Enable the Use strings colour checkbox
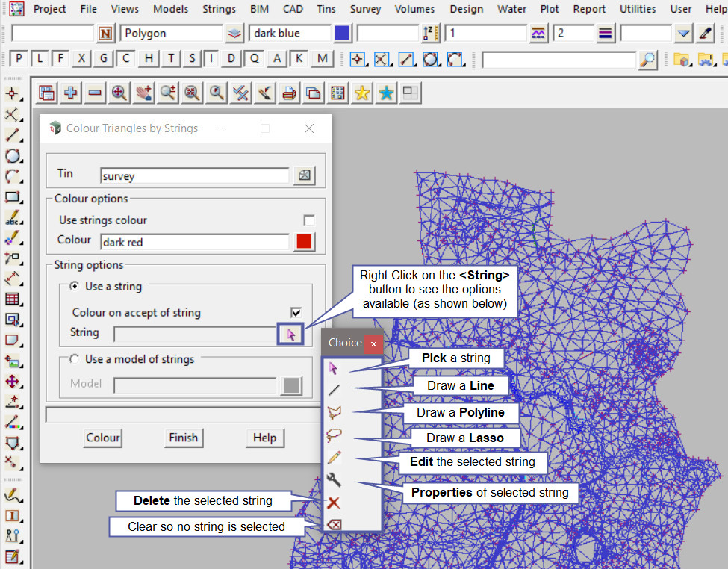The height and width of the screenshot is (569, 728). (308, 220)
